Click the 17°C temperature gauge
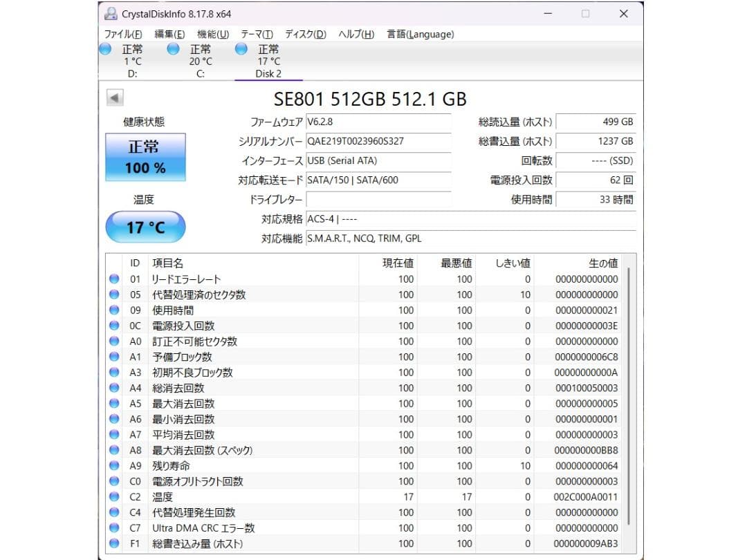747x560 pixels. point(145,227)
